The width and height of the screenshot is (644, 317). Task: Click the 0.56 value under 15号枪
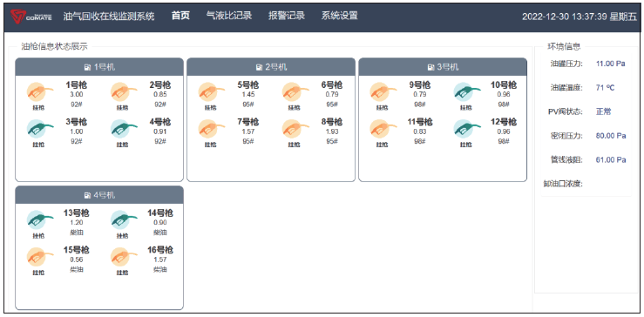click(77, 260)
